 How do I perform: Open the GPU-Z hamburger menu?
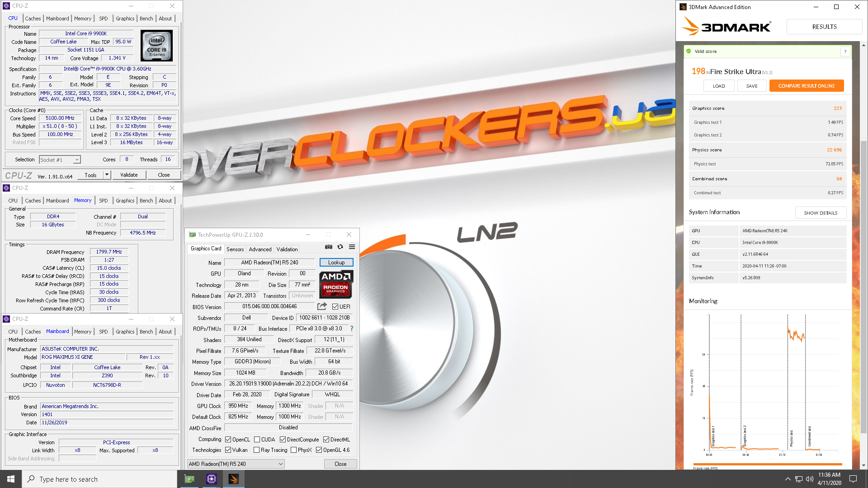(x=352, y=247)
